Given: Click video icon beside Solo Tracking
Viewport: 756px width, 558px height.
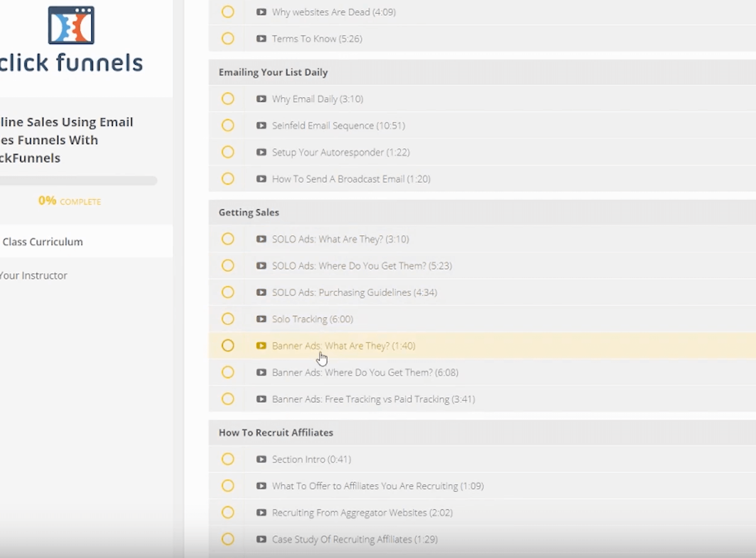Looking at the screenshot, I should tap(261, 319).
